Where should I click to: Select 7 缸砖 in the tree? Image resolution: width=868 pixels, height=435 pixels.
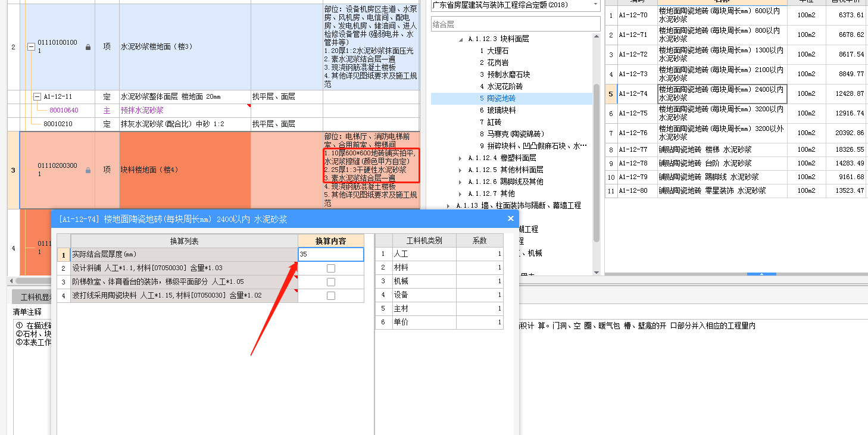[491, 123]
